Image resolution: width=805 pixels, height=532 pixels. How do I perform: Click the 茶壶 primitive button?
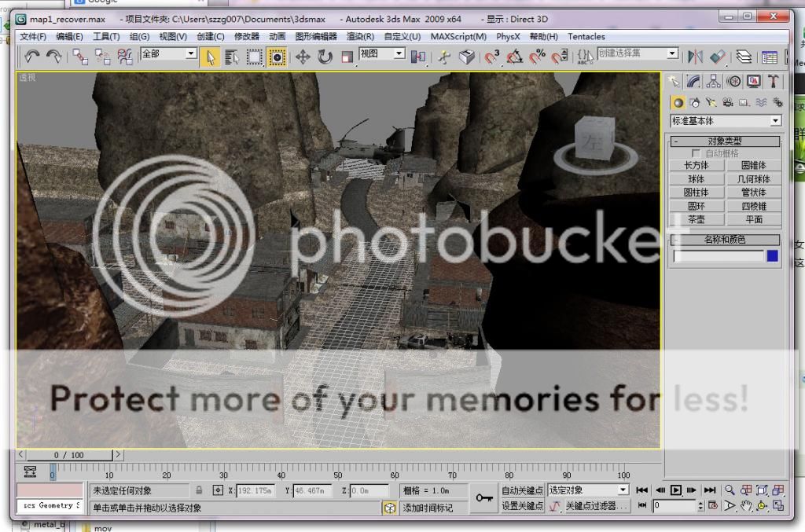(x=697, y=219)
